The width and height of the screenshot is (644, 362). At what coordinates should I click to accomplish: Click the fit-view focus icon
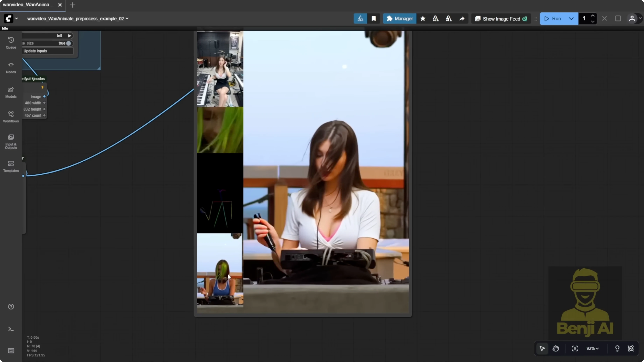(x=575, y=349)
